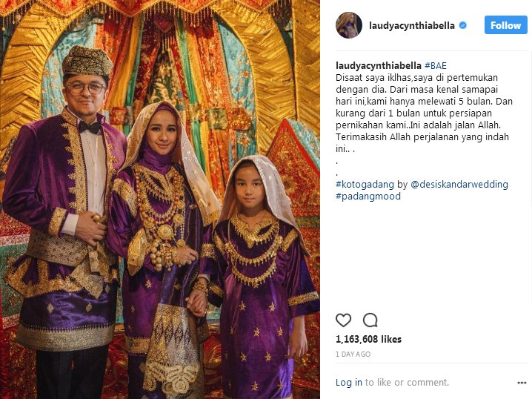This screenshot has width=532, height=399.
Task: Click the Log in link
Action: pos(349,383)
